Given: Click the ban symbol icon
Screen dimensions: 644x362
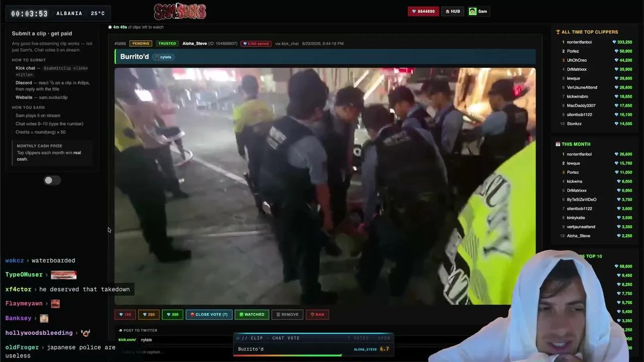Looking at the screenshot, I should pyautogui.click(x=312, y=315).
